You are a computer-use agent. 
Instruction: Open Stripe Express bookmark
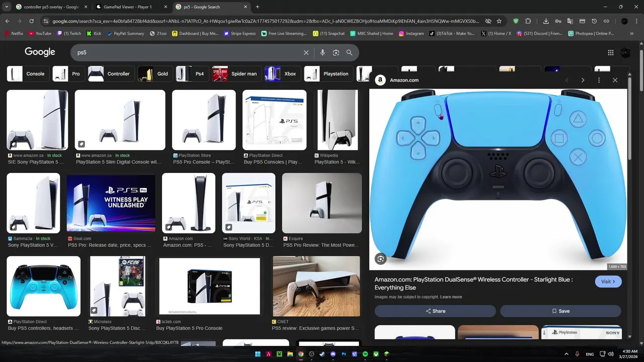click(240, 34)
